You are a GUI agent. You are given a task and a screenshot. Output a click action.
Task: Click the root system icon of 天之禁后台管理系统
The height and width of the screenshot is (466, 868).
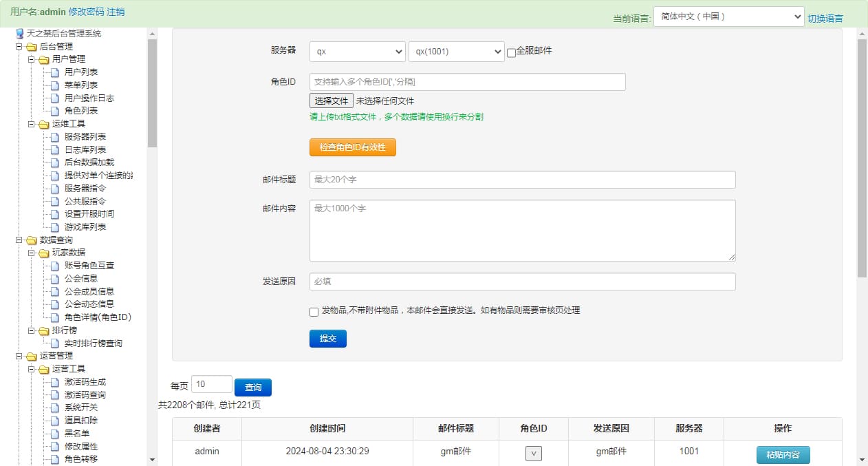19,34
